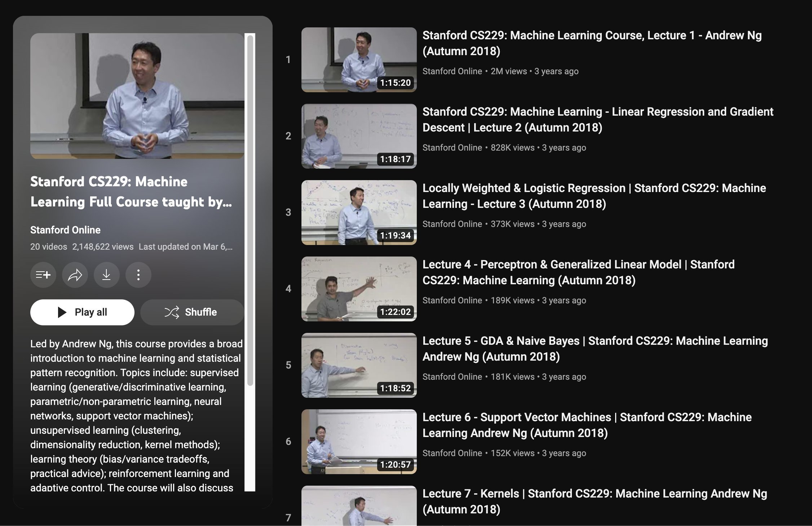Image resolution: width=812 pixels, height=526 pixels.
Task: Click the "828K views" text
Action: (513, 148)
